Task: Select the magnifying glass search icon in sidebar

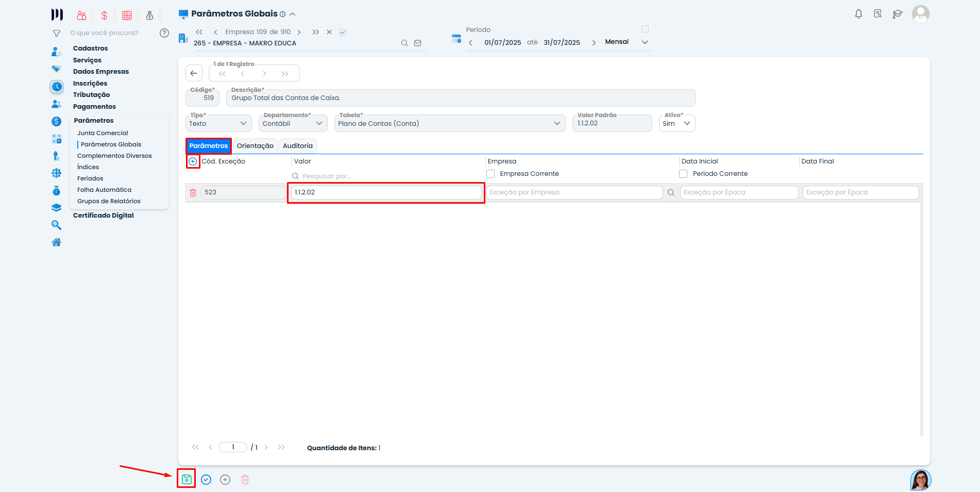Action: (x=57, y=225)
